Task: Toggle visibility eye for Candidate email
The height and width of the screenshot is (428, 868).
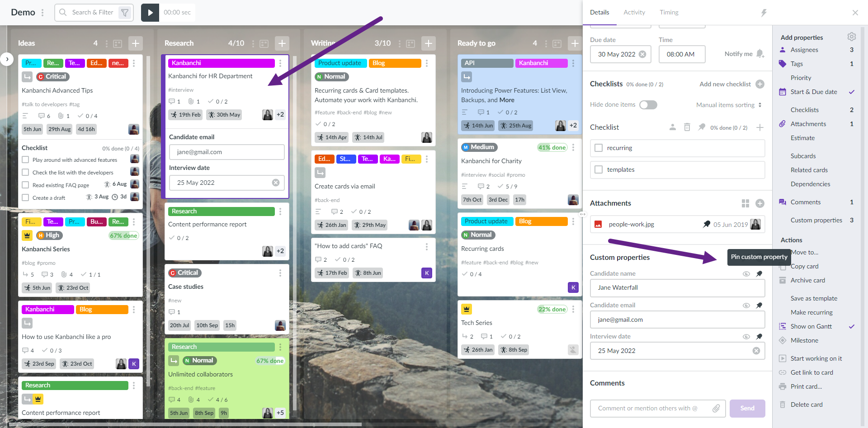Action: click(746, 306)
